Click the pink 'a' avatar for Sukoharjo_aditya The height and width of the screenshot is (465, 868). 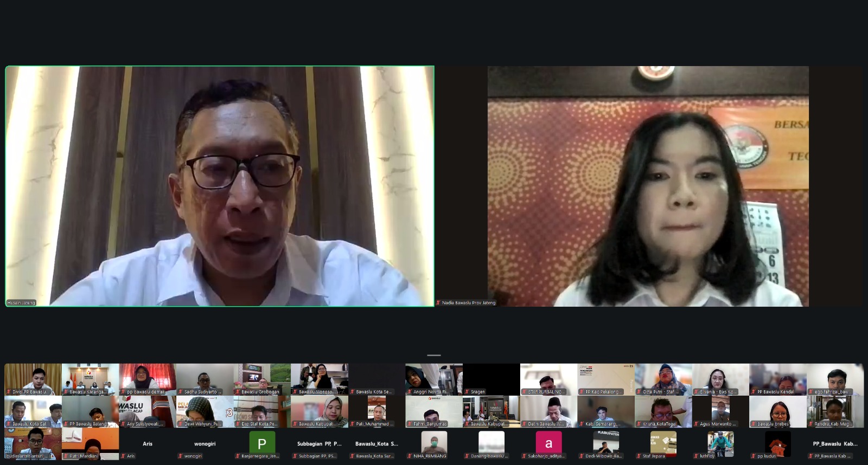tap(548, 443)
